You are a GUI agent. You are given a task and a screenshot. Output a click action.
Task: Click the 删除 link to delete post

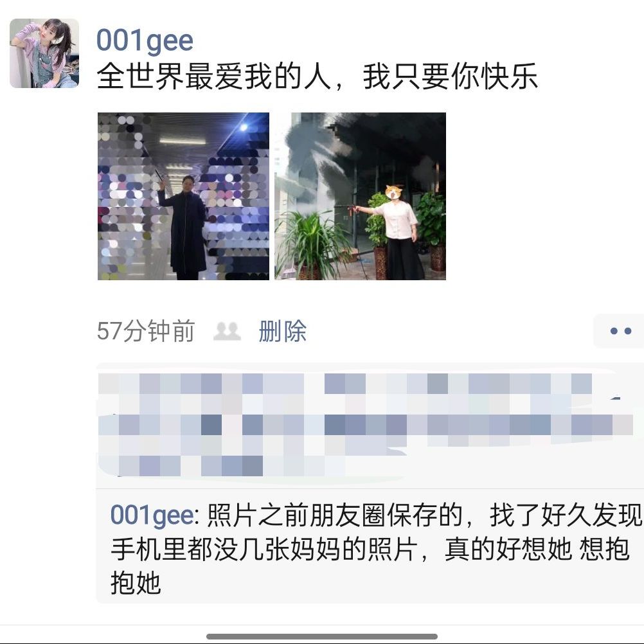[283, 331]
